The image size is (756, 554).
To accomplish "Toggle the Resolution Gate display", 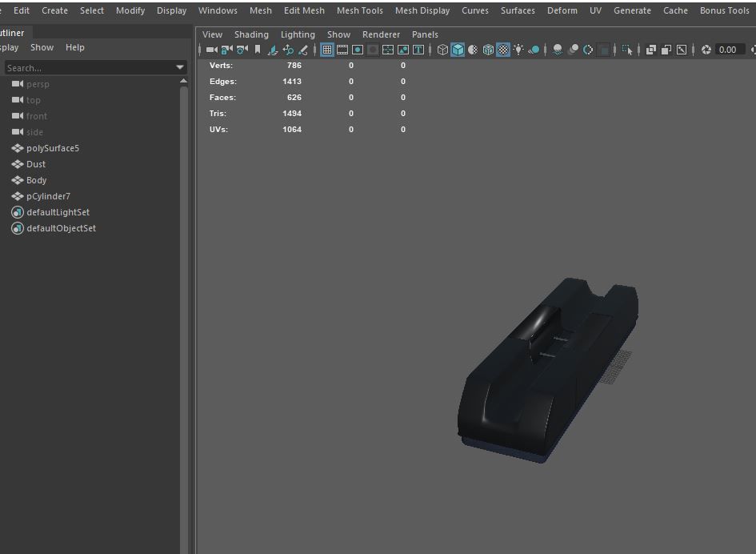I will pyautogui.click(x=358, y=49).
